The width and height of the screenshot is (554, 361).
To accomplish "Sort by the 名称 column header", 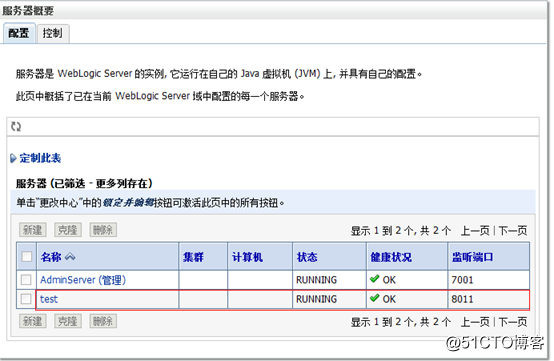I will point(51,257).
